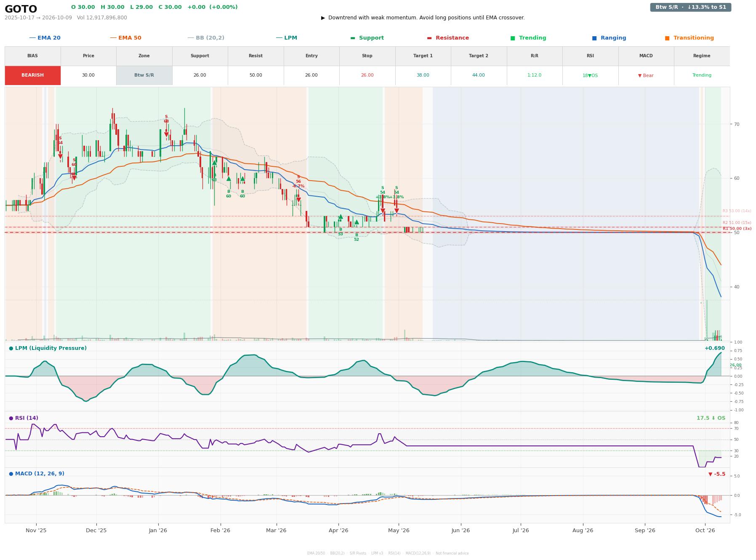Click the MACD -5.5 reading

point(717,474)
